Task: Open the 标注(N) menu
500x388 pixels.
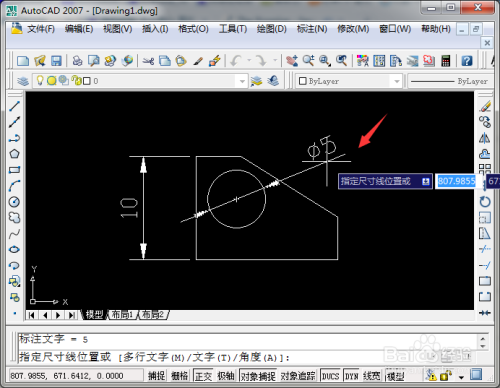Action: pos(312,29)
